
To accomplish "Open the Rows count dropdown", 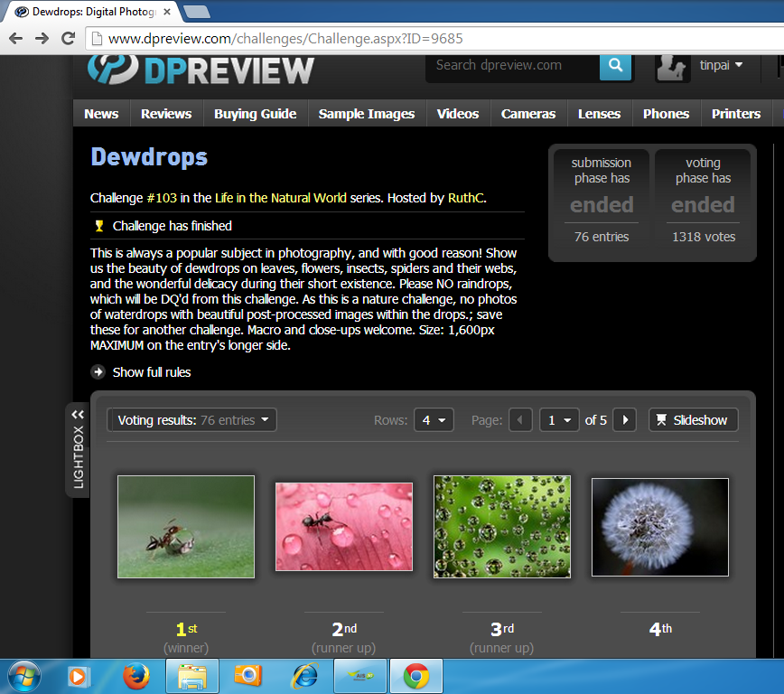I will [x=434, y=420].
